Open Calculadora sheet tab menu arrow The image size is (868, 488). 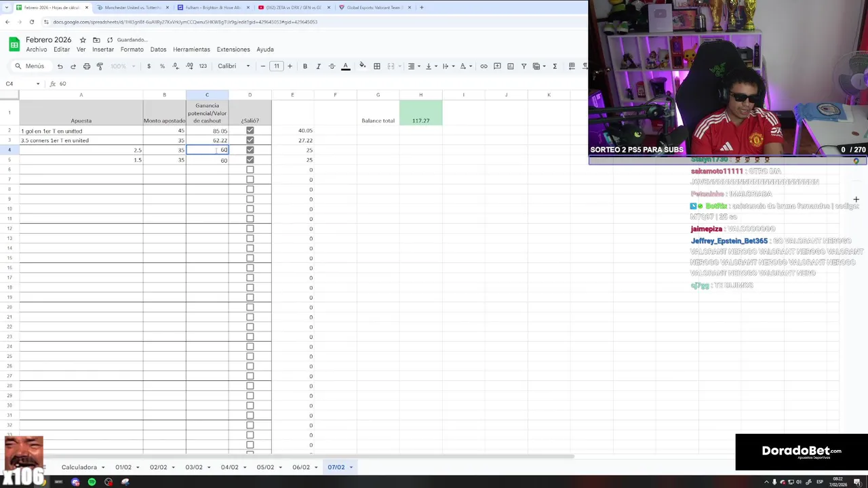tap(102, 467)
